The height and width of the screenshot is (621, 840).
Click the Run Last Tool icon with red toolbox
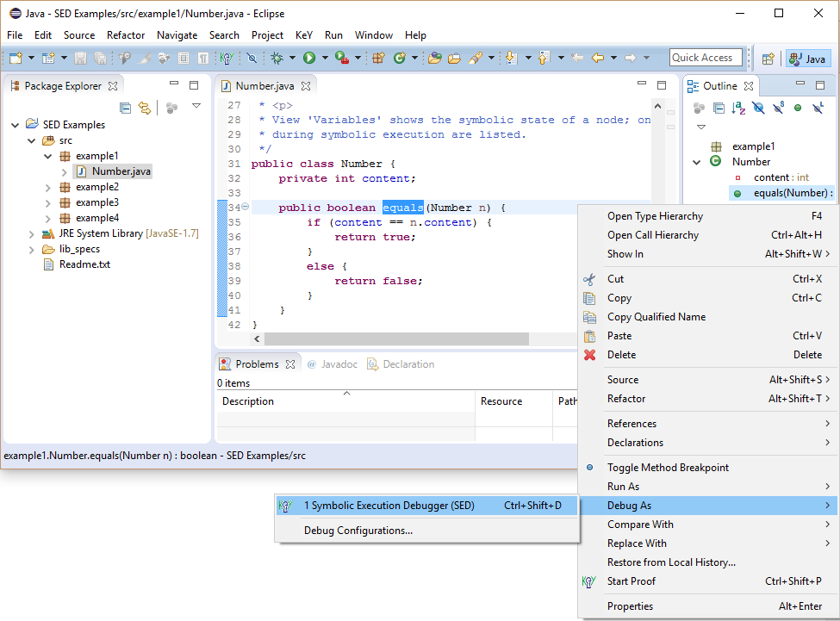pyautogui.click(x=342, y=58)
